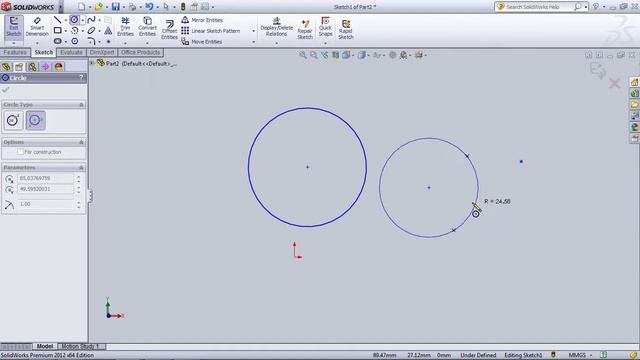Expand the Part2 flyout tree node
The image size is (640, 360).
pyautogui.click(x=92, y=63)
